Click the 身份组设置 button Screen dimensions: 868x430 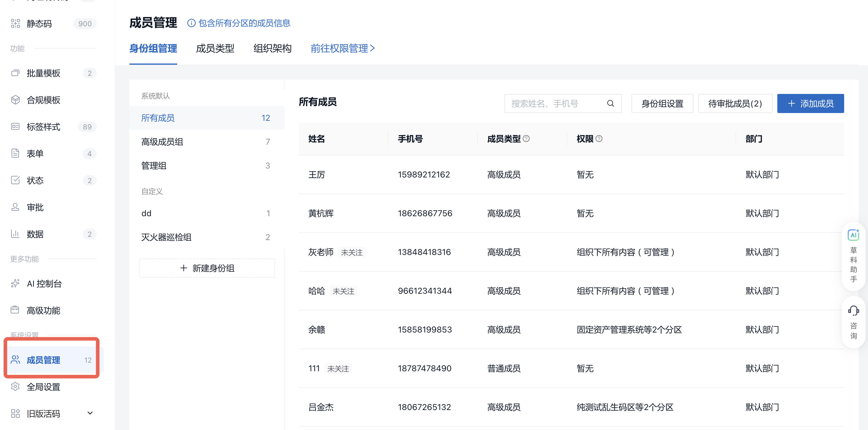click(662, 103)
